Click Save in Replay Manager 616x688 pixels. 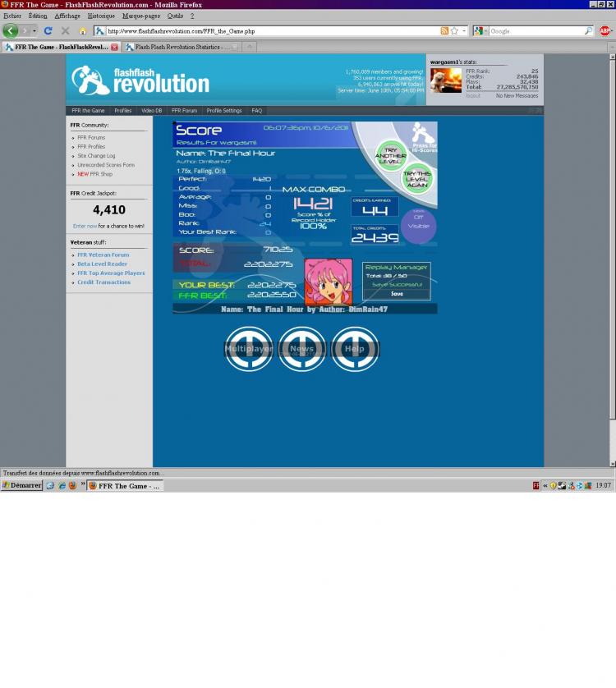[397, 293]
